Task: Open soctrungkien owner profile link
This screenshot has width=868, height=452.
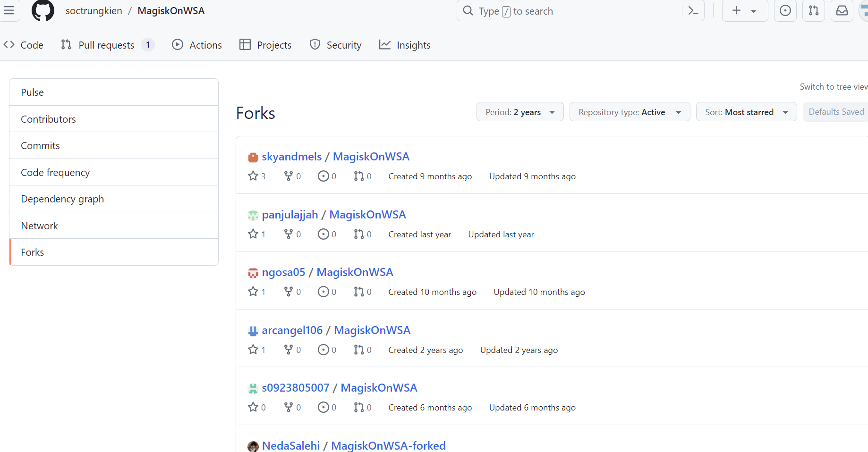Action: [x=94, y=11]
